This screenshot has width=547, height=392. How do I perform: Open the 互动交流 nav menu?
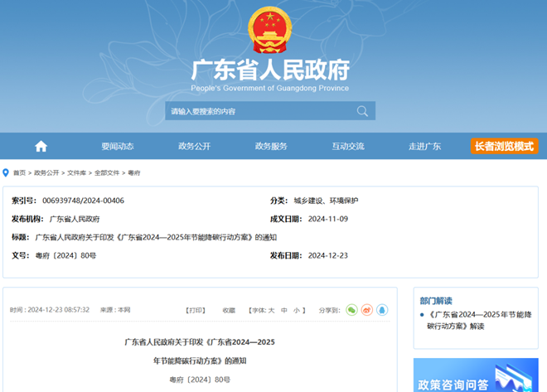click(348, 147)
